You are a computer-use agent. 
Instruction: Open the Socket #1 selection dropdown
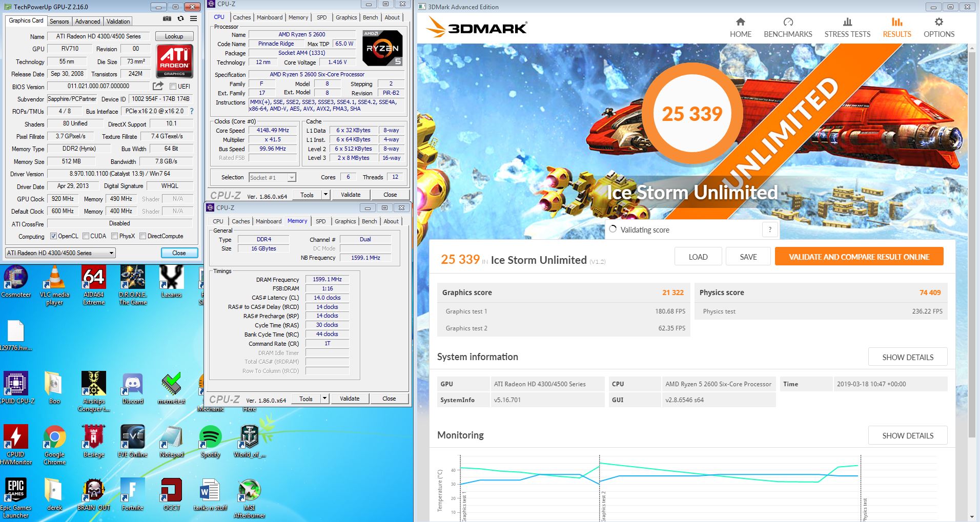272,177
